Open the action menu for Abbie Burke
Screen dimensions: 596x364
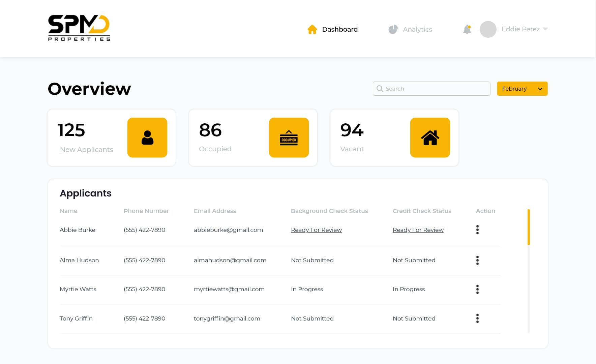[477, 230]
